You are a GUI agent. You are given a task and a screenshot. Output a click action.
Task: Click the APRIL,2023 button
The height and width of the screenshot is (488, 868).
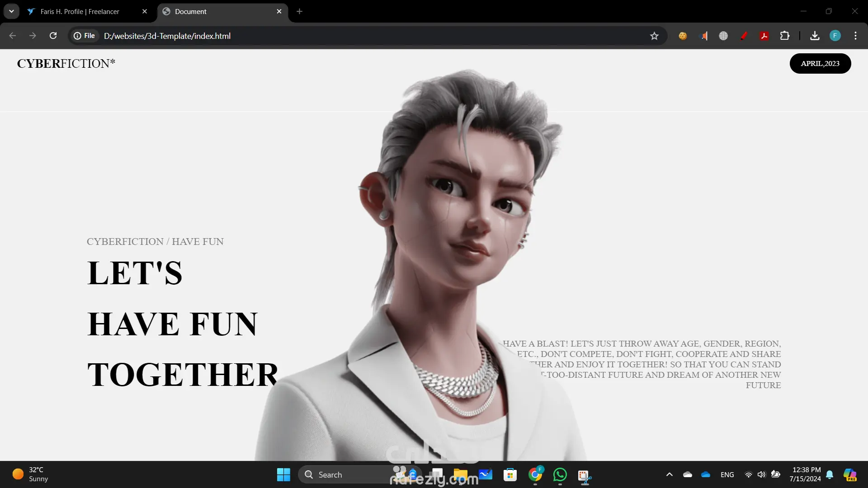coord(820,64)
